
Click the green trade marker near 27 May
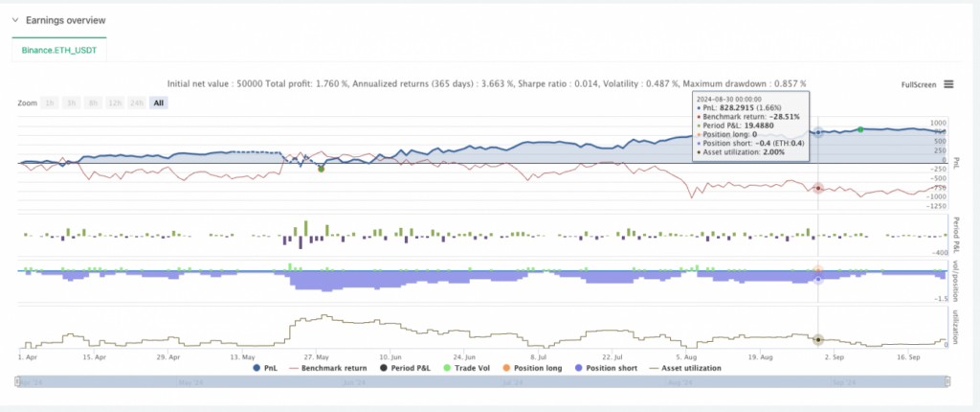click(x=321, y=169)
